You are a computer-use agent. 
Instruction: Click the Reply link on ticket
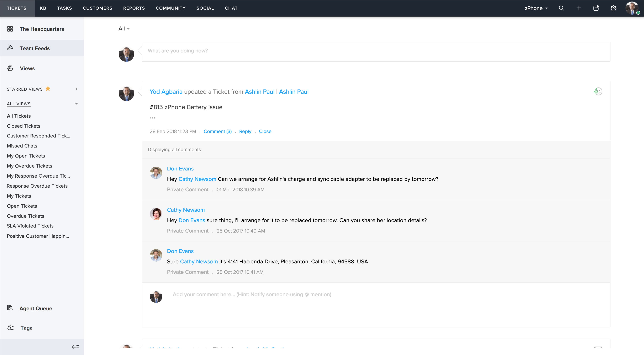[245, 131]
